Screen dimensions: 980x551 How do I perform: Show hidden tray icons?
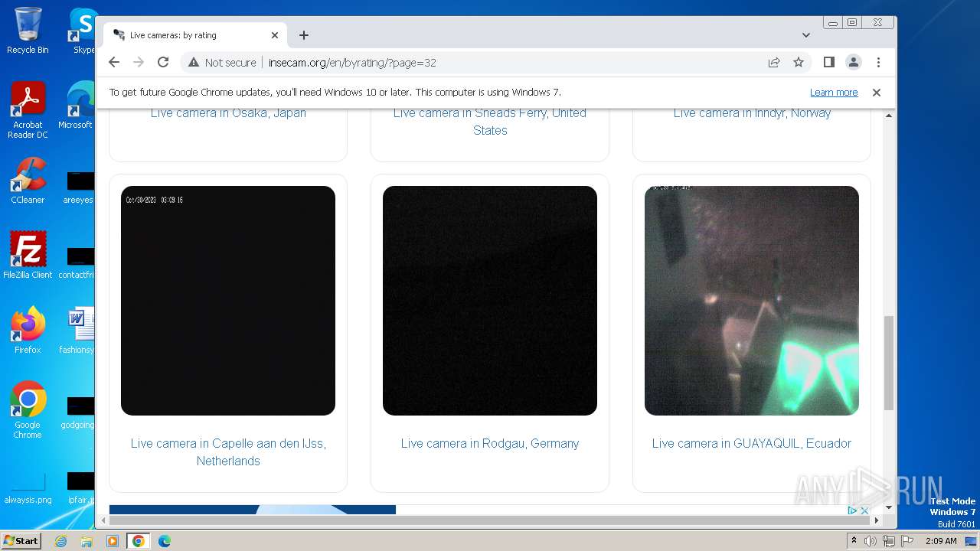coord(854,541)
